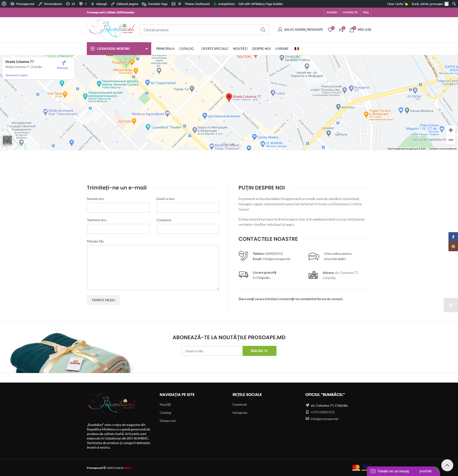The height and width of the screenshot is (476, 458).
Task: Click the WordPress logo in admin bar
Action: click(x=4, y=4)
